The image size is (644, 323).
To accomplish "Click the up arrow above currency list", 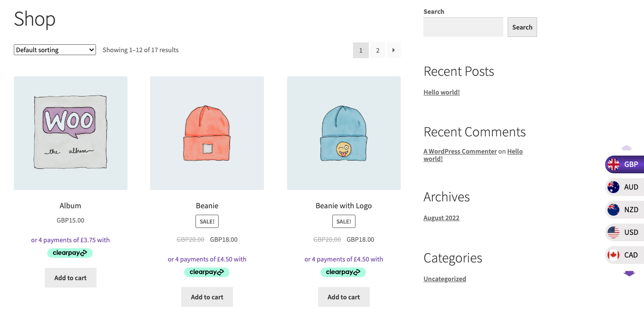I will tap(626, 148).
